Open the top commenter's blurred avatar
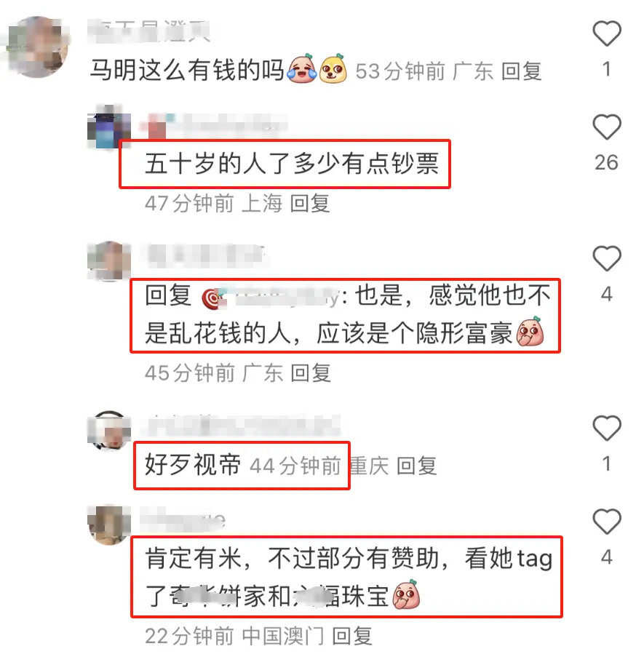 (39, 47)
